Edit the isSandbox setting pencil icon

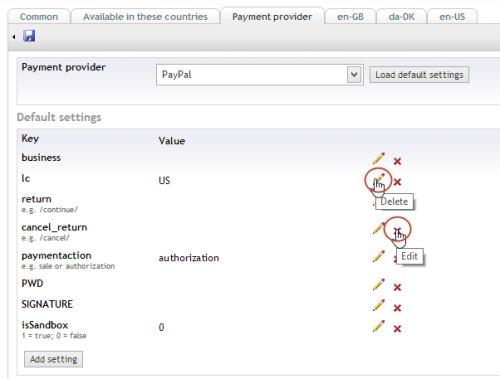tap(379, 326)
